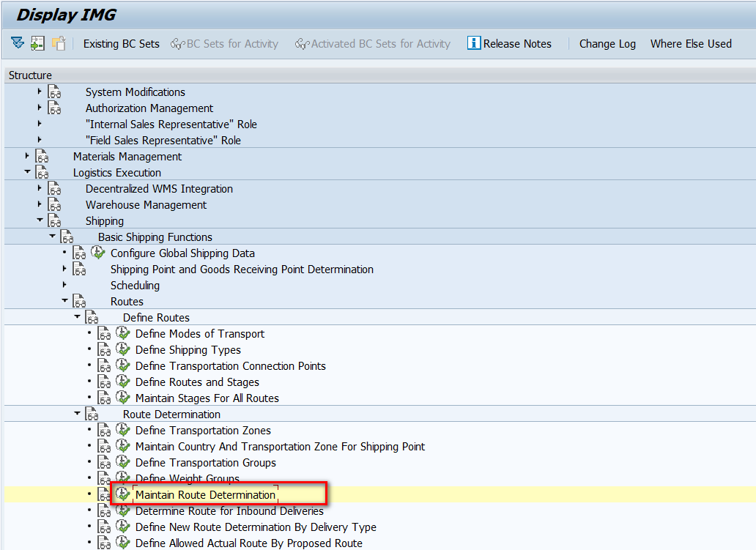756x550 pixels.
Task: Expand the Materials Management node
Action: (x=26, y=156)
